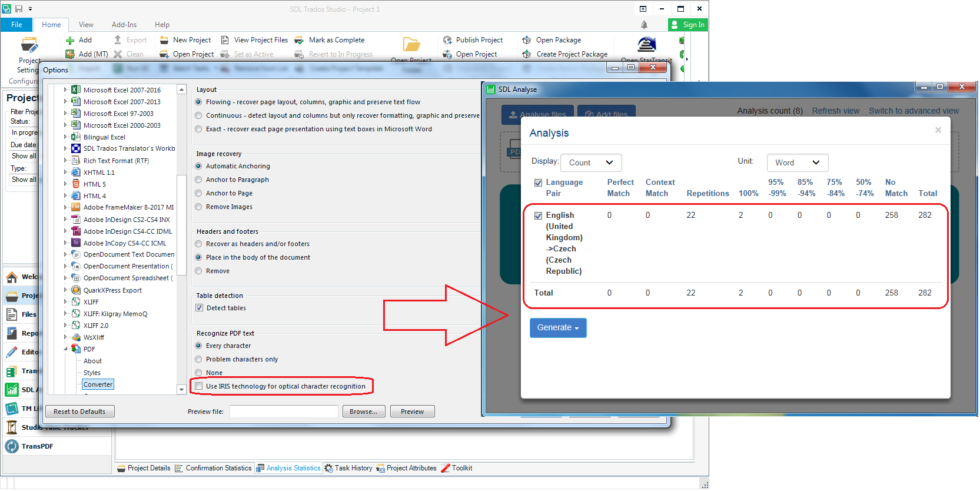Click the notification bell icon
This screenshot has height=491, width=980.
(x=644, y=25)
